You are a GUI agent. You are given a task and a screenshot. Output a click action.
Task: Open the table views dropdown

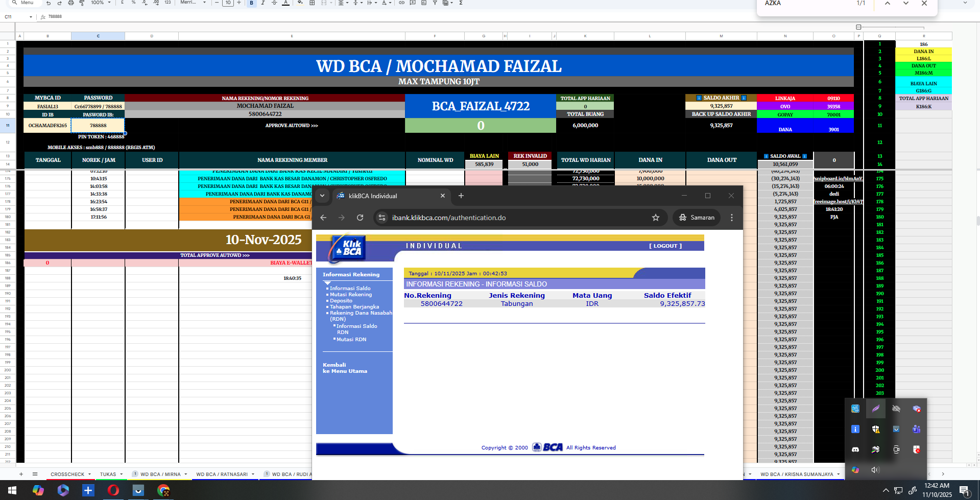(448, 3)
